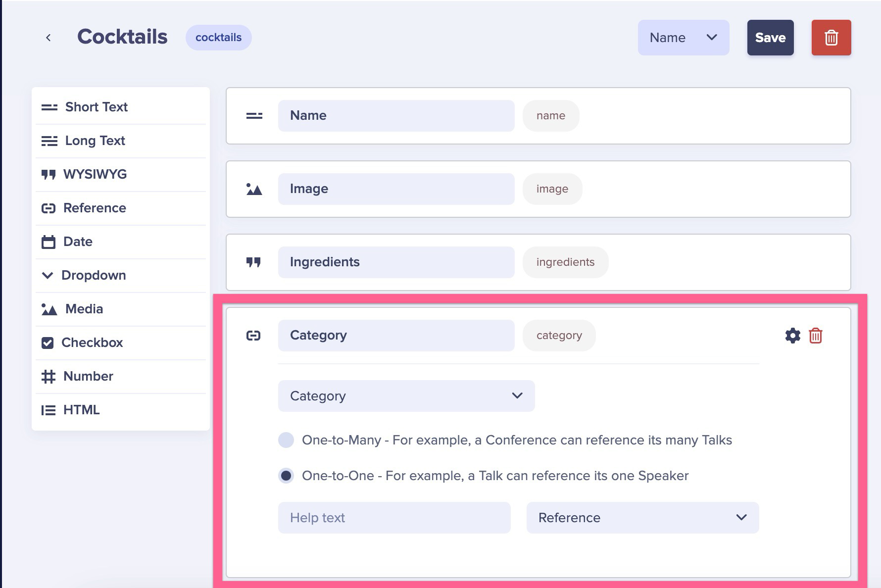Select the One-to-One relationship option

[x=286, y=475]
